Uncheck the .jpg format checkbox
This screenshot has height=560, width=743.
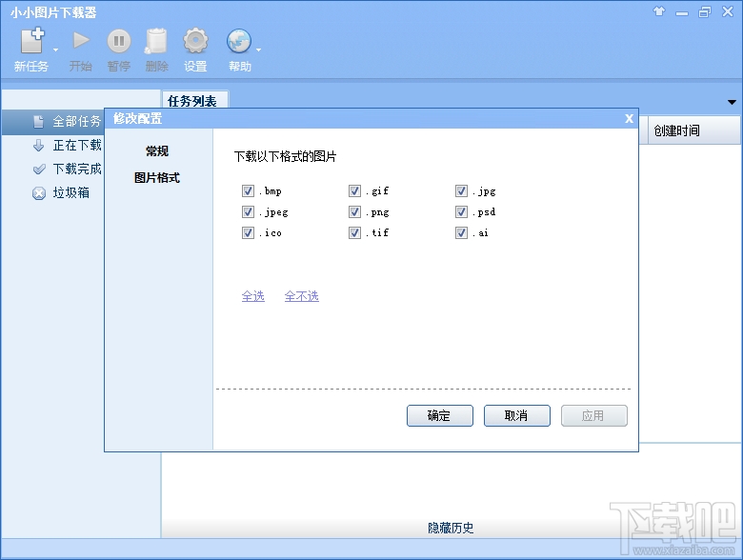(x=461, y=190)
